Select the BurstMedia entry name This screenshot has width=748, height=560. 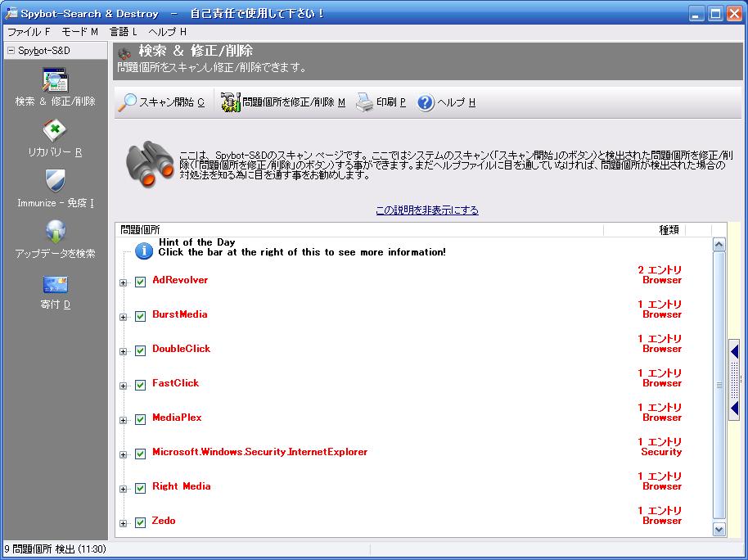(x=180, y=314)
